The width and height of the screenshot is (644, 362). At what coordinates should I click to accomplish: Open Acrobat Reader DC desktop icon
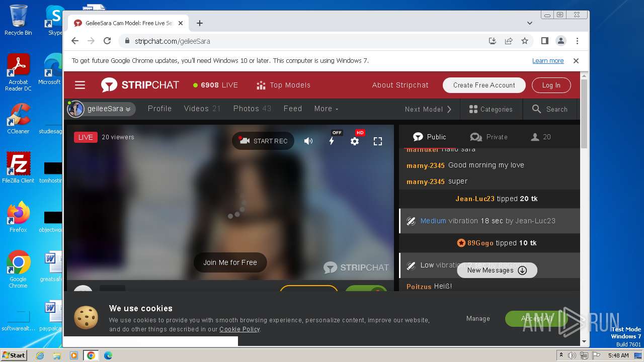(18, 72)
